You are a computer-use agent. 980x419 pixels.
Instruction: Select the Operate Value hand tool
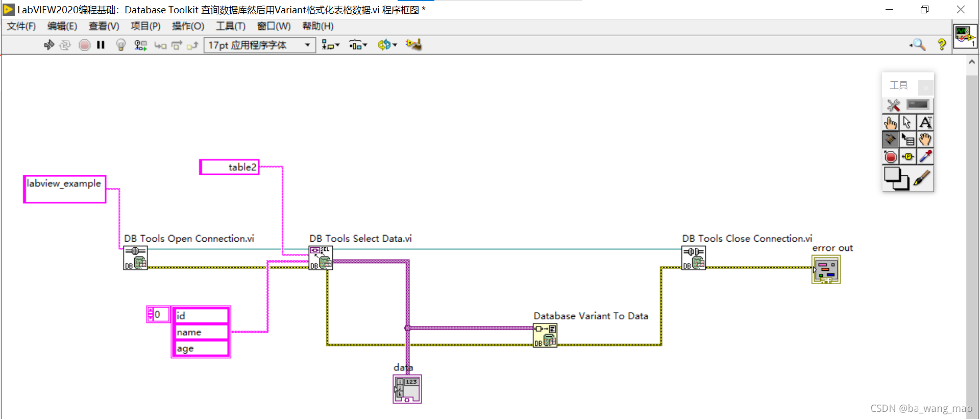click(891, 123)
